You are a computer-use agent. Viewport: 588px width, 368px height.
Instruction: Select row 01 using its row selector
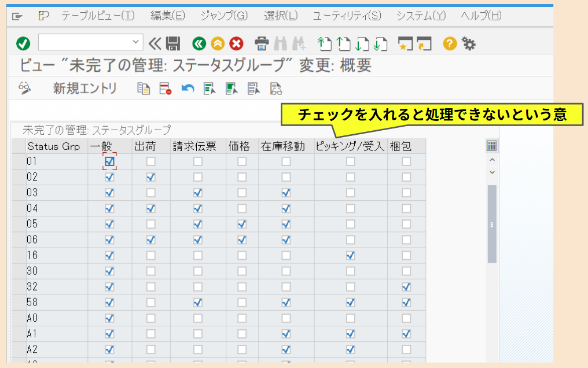coord(19,161)
